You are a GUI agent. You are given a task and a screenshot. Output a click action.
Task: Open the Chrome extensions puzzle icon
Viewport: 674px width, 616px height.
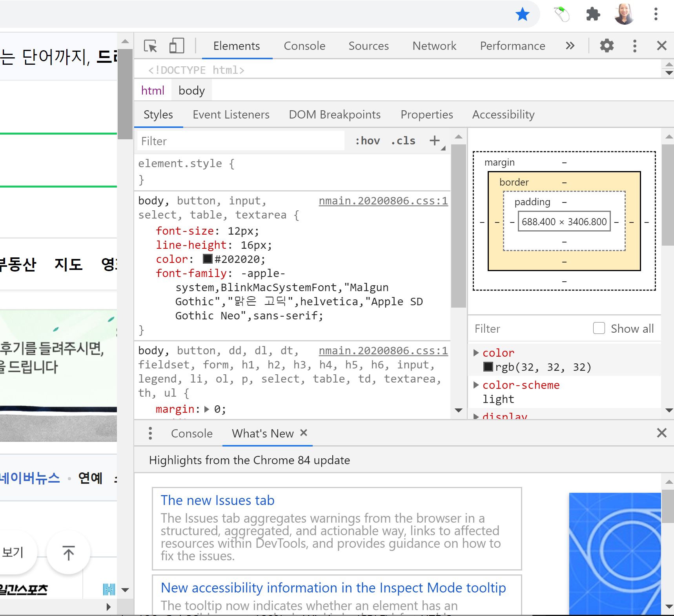[593, 15]
